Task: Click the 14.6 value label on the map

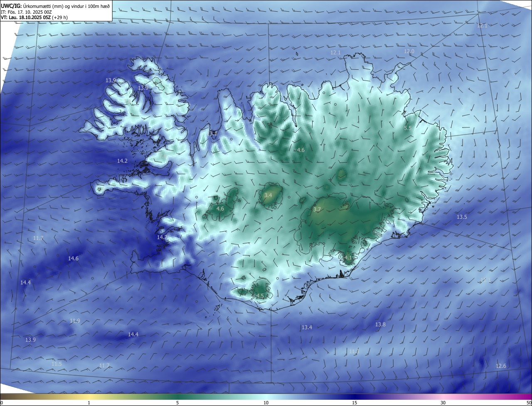Action: point(73,258)
